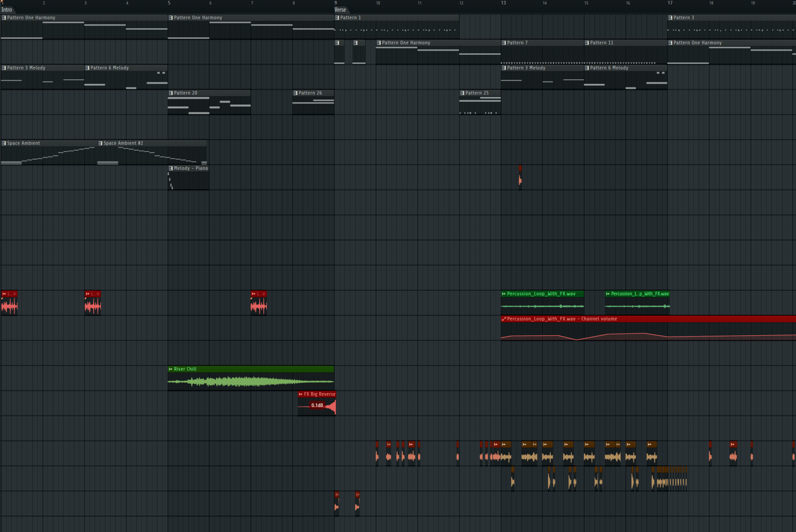This screenshot has width=796, height=532.
Task: Open the Pattern 7 clip menu icon
Action: (x=504, y=43)
